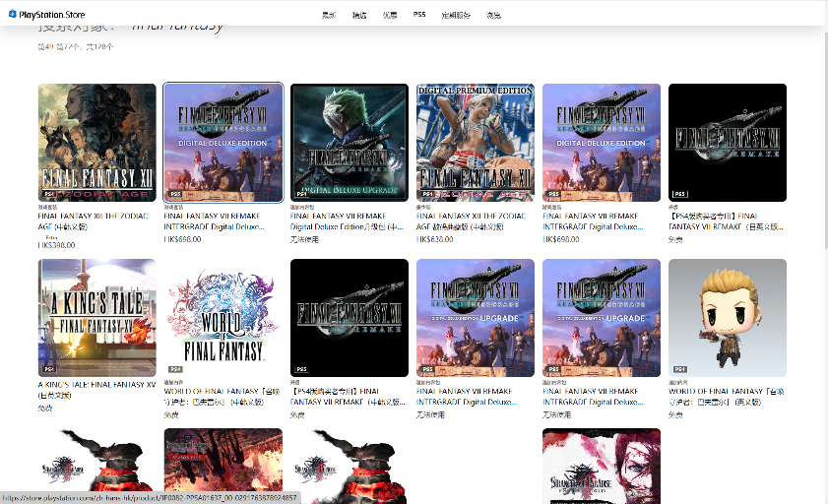Open the Digital Deluxe Upgrade Cloud cover art
The image size is (828, 504).
[350, 143]
